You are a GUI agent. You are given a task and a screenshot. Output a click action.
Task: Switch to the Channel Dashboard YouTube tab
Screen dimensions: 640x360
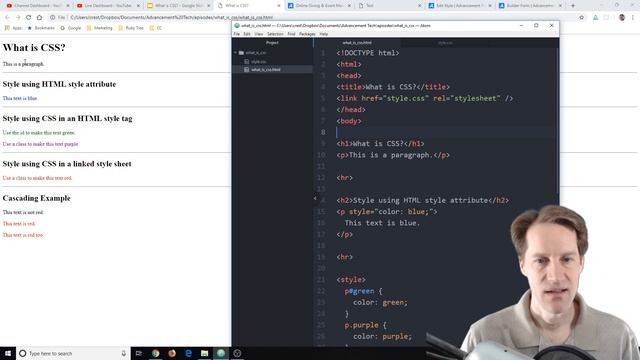38,6
